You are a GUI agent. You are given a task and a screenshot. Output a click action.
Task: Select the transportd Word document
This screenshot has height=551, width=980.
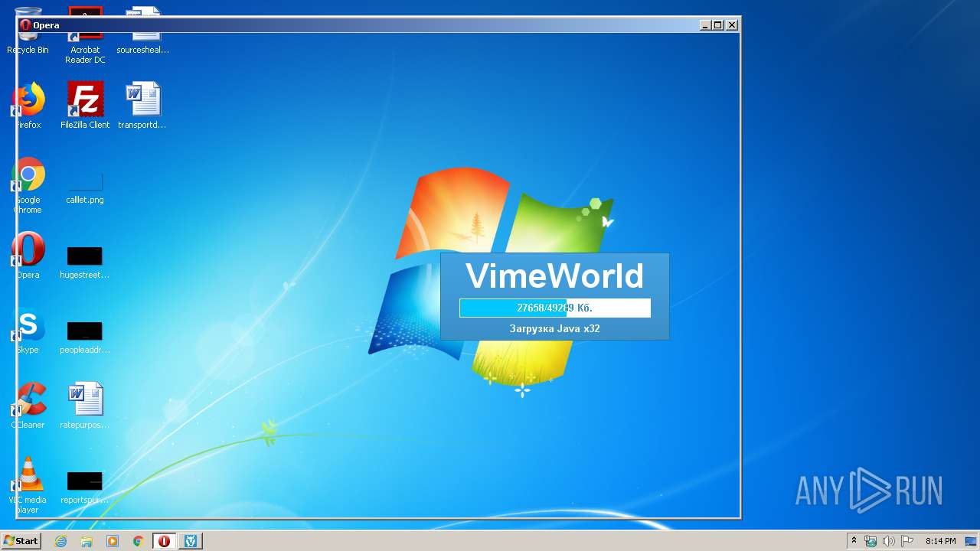(x=142, y=106)
